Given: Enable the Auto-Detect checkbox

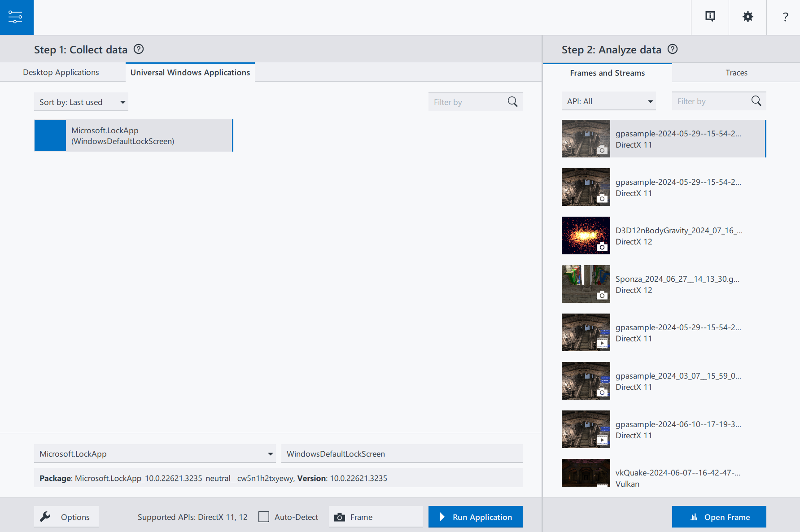Looking at the screenshot, I should tap(264, 517).
